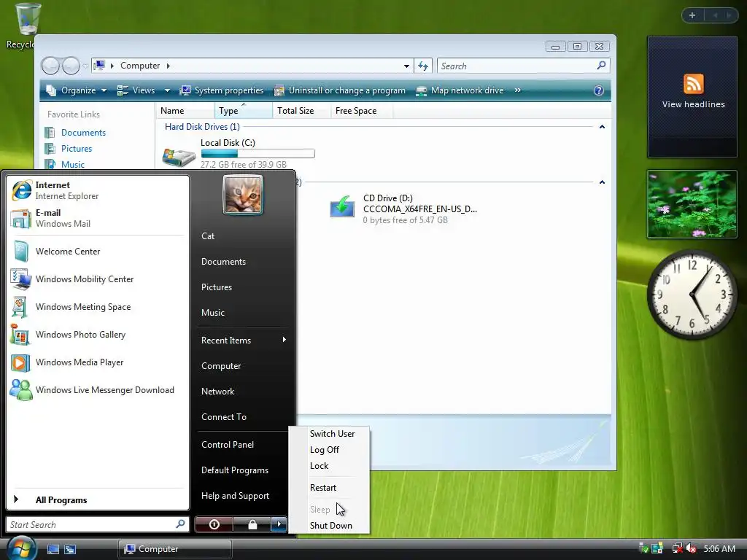
Task: Open System properties toolbar button
Action: (222, 90)
